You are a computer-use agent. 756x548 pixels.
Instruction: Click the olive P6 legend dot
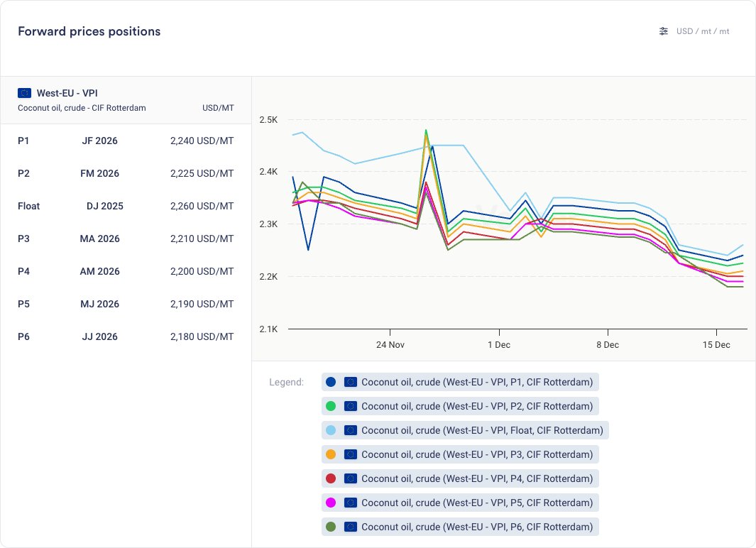[x=330, y=527]
